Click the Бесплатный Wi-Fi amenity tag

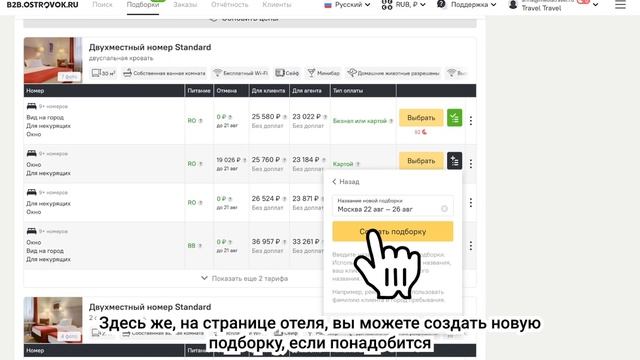pyautogui.click(x=241, y=73)
